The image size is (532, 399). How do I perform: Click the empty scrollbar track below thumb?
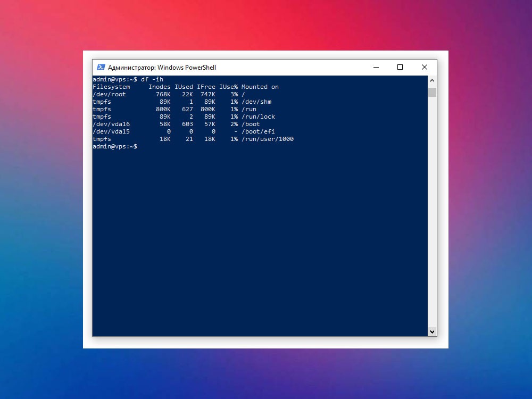[432, 212]
